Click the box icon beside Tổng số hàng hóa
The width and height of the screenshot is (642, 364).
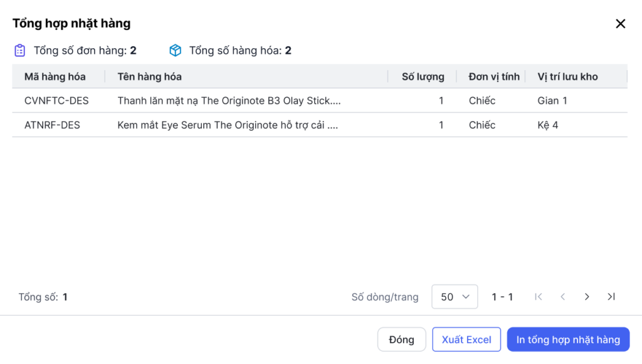coord(176,50)
